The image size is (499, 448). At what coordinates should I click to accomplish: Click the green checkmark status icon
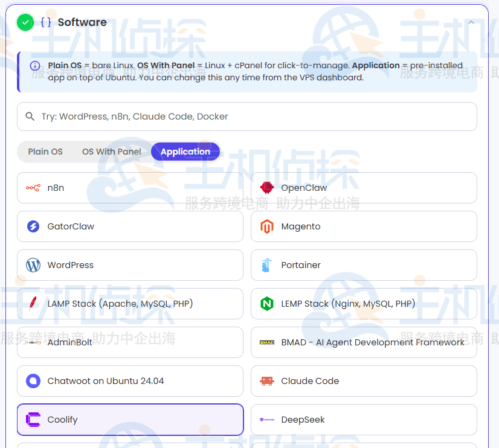click(25, 22)
